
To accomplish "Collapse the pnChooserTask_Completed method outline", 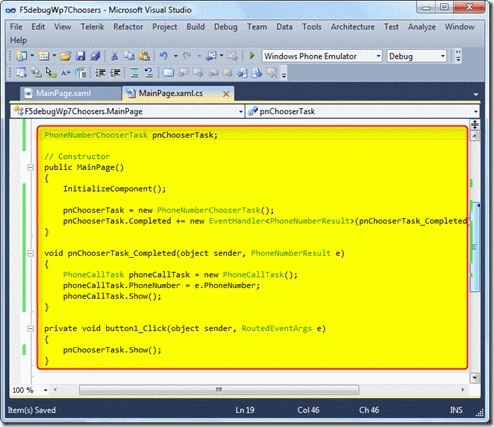I will click(30, 253).
